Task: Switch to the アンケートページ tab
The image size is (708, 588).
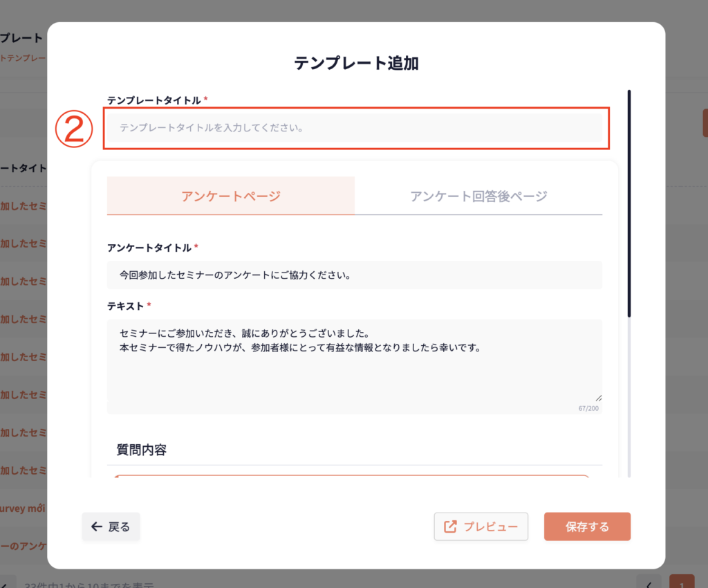Action: click(230, 196)
